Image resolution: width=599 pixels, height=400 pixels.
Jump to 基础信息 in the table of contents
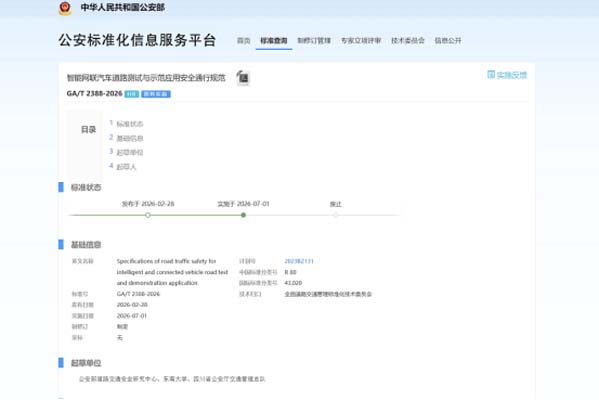(130, 138)
